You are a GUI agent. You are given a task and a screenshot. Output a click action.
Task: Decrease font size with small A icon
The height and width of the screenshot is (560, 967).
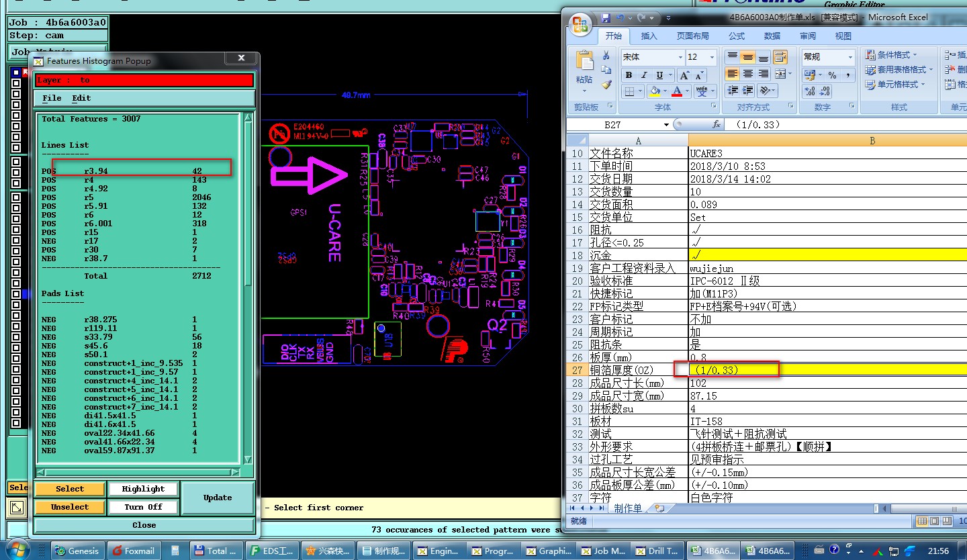pyautogui.click(x=699, y=75)
